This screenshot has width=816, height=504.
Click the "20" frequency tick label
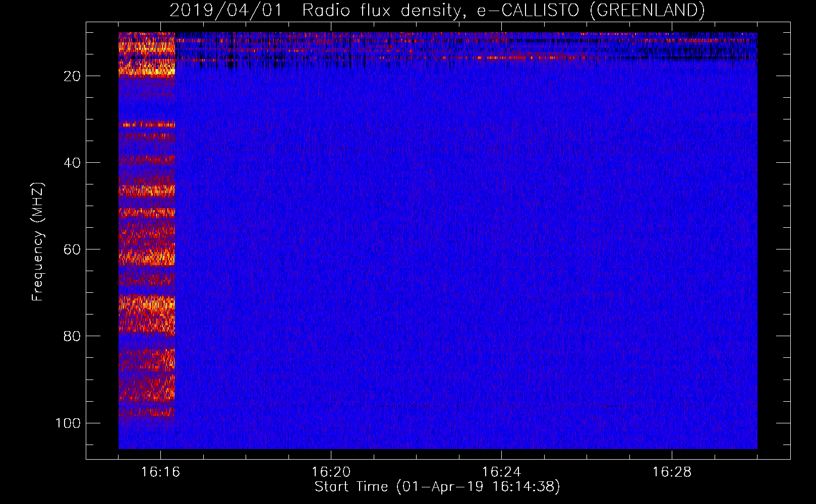tap(72, 76)
